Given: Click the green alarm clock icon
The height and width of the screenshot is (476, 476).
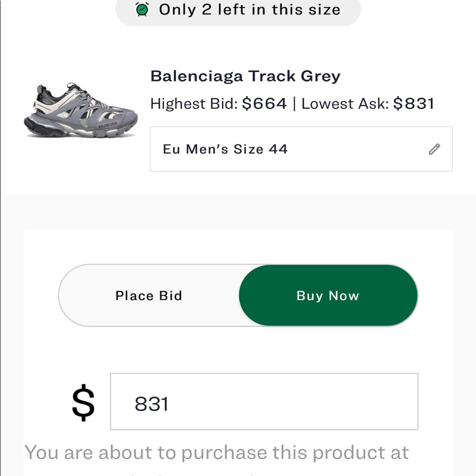Looking at the screenshot, I should click(142, 9).
